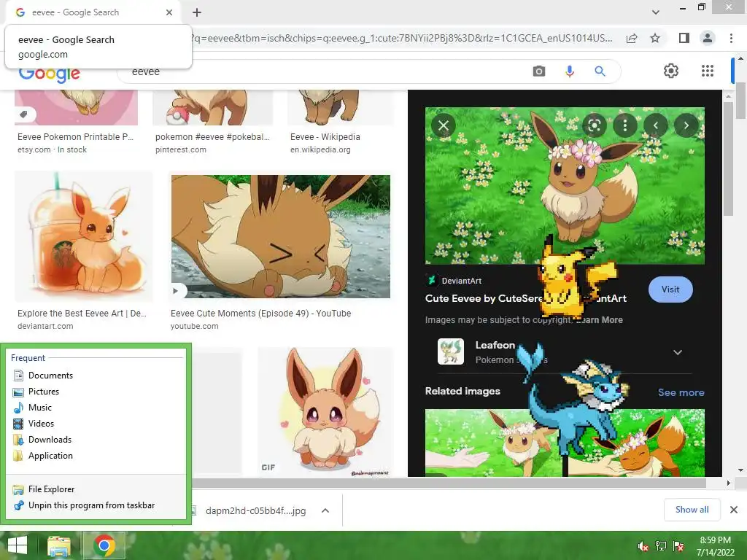Bookmark this page with star icon

click(x=656, y=38)
